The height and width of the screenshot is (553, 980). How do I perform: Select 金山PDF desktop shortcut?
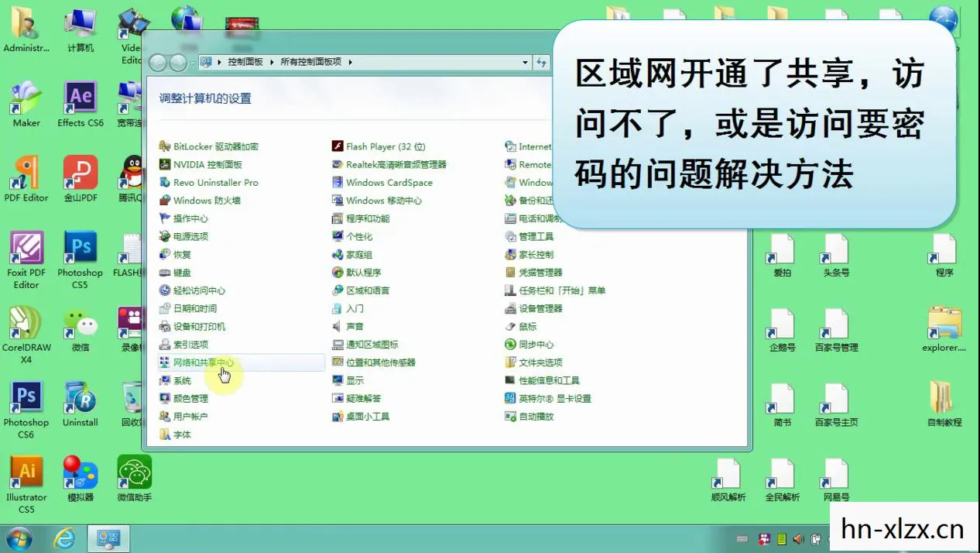pyautogui.click(x=81, y=179)
